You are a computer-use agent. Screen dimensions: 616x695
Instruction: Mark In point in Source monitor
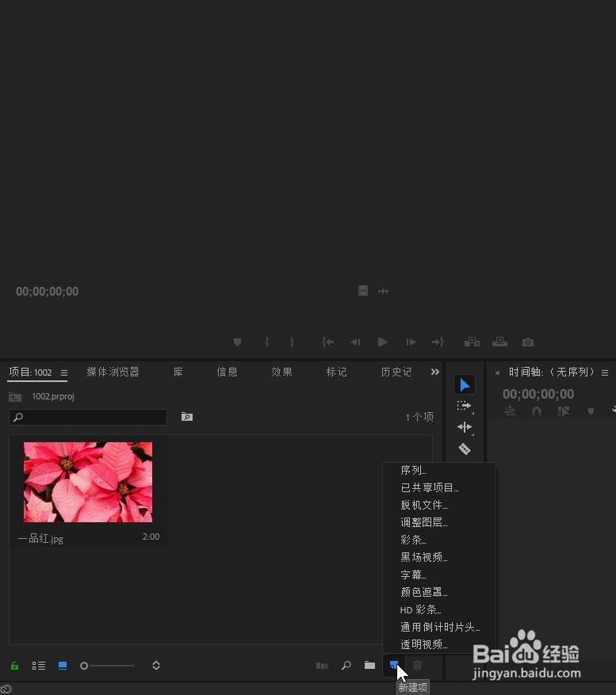(266, 342)
